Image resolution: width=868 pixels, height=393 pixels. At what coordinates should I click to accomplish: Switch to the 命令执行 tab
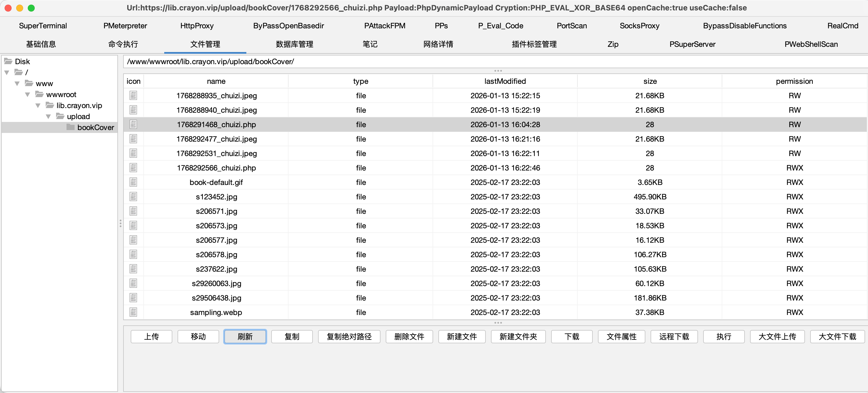[123, 44]
